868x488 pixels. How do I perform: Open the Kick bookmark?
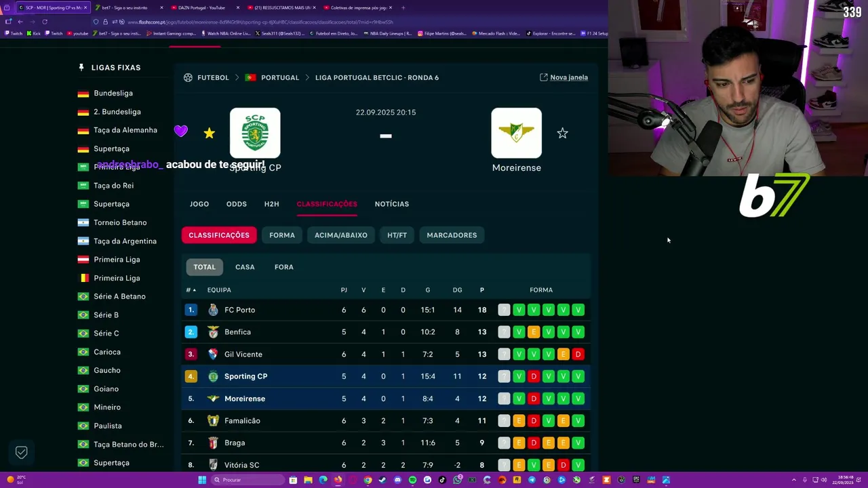click(34, 33)
